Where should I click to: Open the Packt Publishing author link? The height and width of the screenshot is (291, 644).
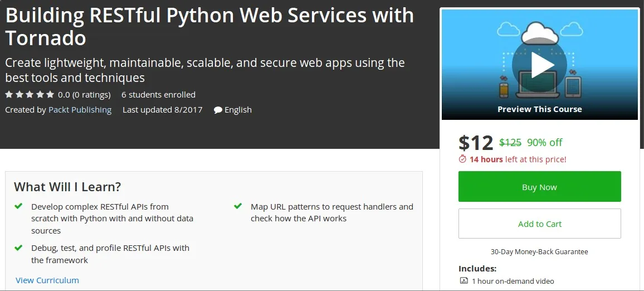[80, 110]
